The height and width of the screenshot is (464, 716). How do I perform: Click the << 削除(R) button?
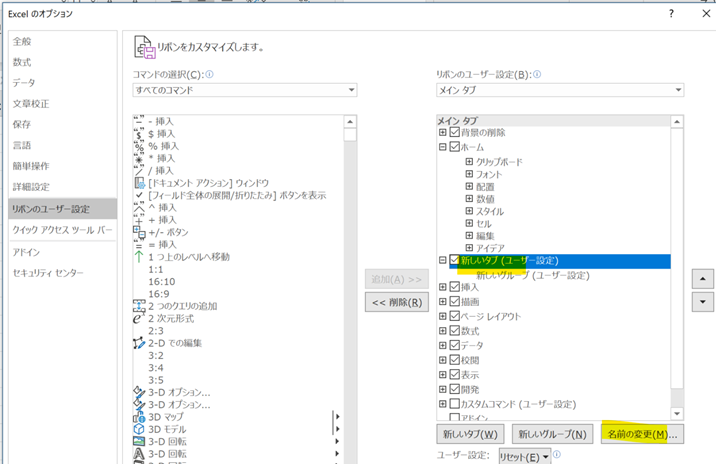(x=397, y=302)
